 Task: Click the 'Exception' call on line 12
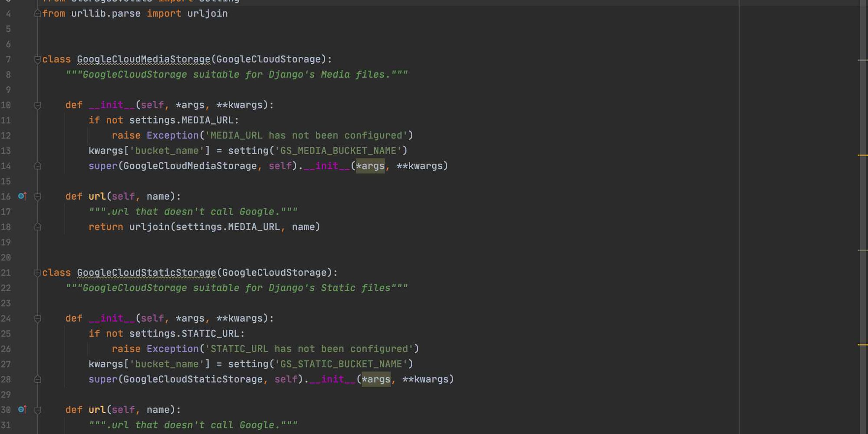173,135
